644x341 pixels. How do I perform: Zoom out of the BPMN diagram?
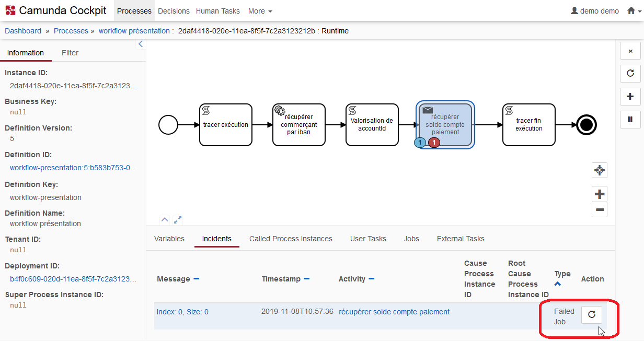[600, 210]
